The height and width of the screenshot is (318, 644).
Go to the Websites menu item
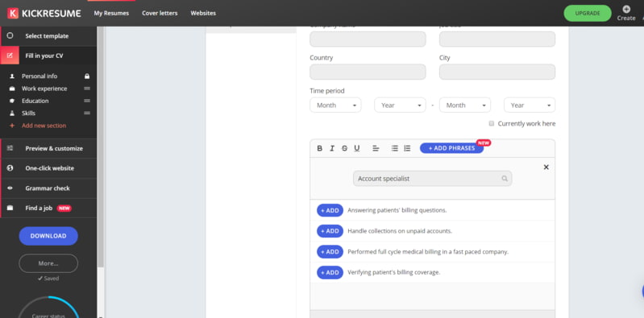(x=203, y=13)
